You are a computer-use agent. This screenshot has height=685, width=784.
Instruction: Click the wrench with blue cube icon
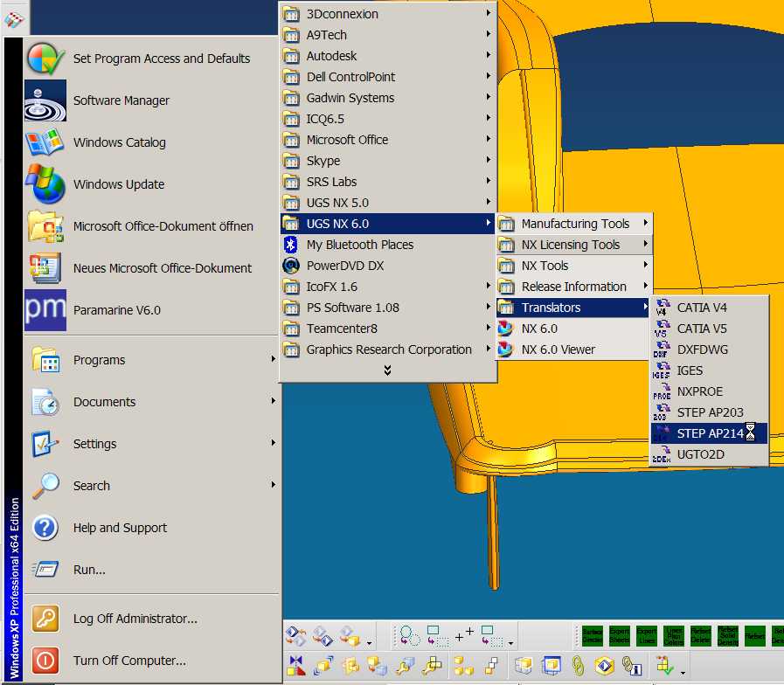[405, 666]
